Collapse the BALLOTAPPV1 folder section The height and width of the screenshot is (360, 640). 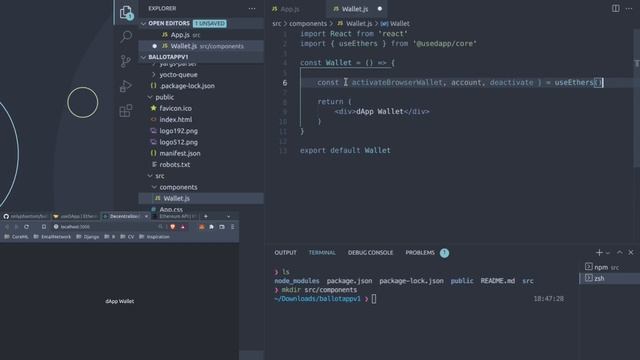click(x=144, y=57)
